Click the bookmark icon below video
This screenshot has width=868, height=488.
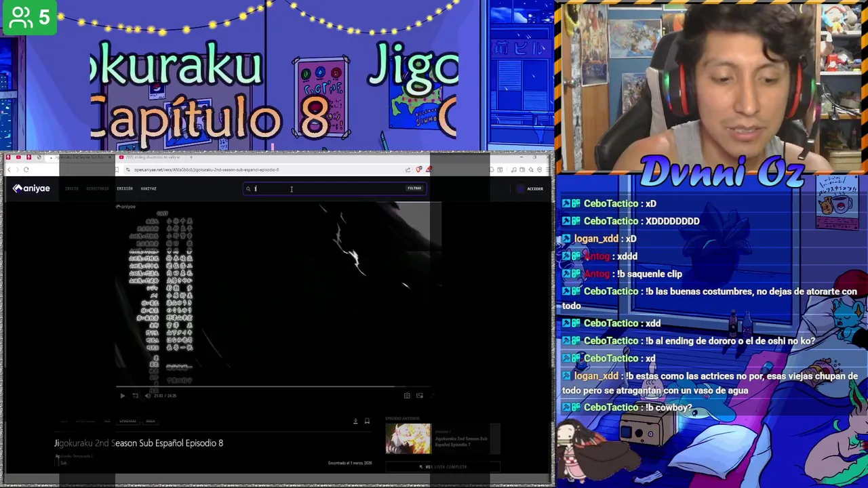(x=367, y=421)
